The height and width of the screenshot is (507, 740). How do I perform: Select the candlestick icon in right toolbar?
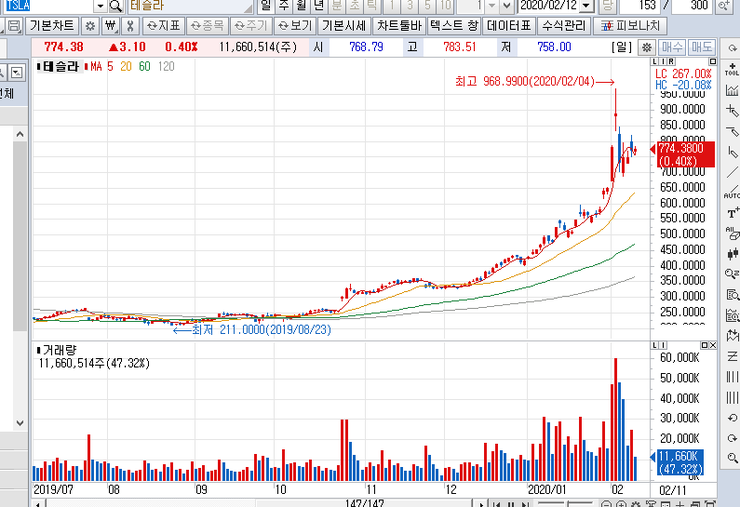click(x=732, y=254)
